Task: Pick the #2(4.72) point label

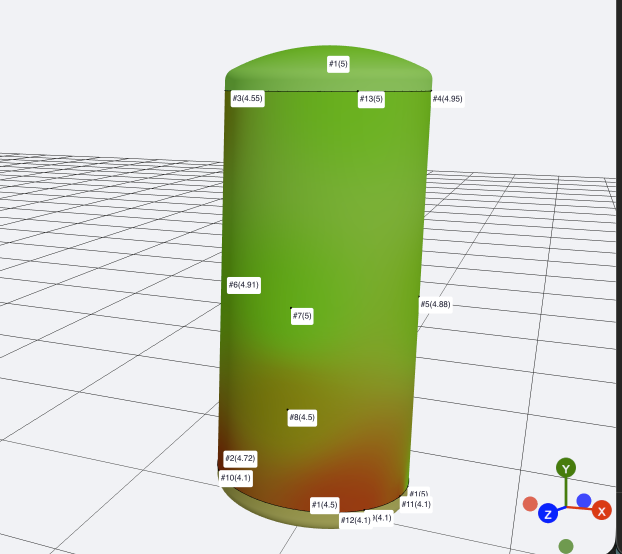Action: click(x=241, y=458)
